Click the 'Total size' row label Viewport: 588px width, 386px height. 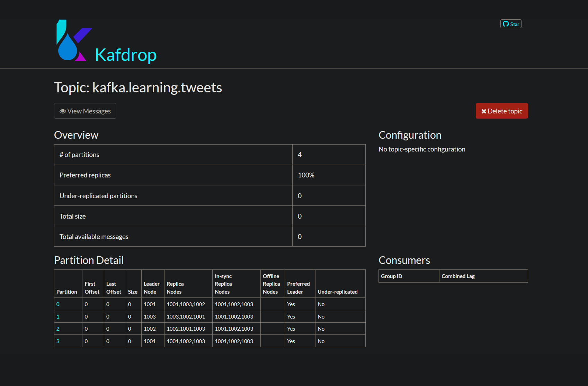(73, 216)
